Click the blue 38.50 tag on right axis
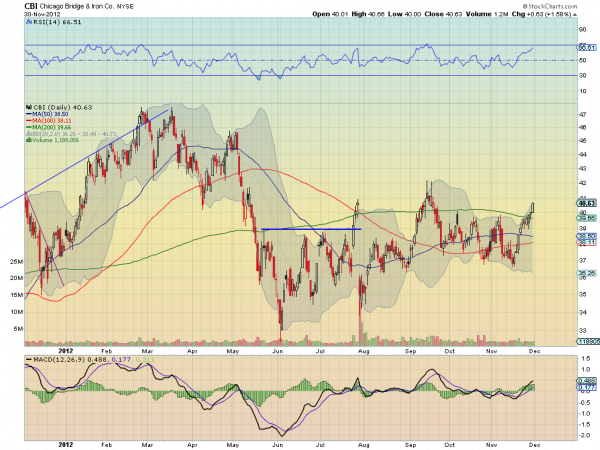Screen dimensions: 600x450 tap(587, 236)
